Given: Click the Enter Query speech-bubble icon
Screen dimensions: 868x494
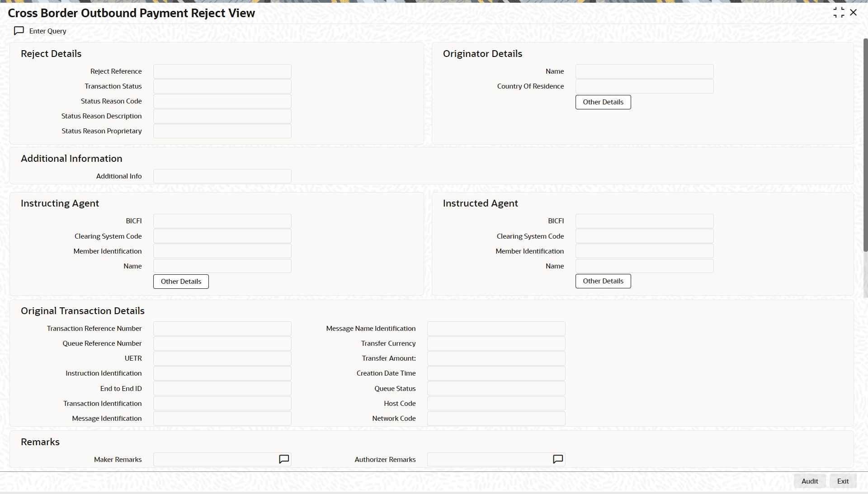Looking at the screenshot, I should pyautogui.click(x=19, y=31).
